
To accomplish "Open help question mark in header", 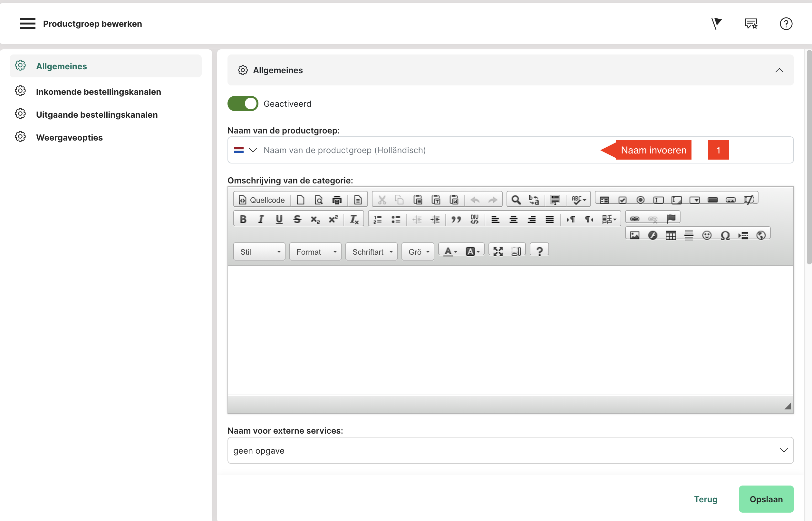I will pyautogui.click(x=786, y=24).
